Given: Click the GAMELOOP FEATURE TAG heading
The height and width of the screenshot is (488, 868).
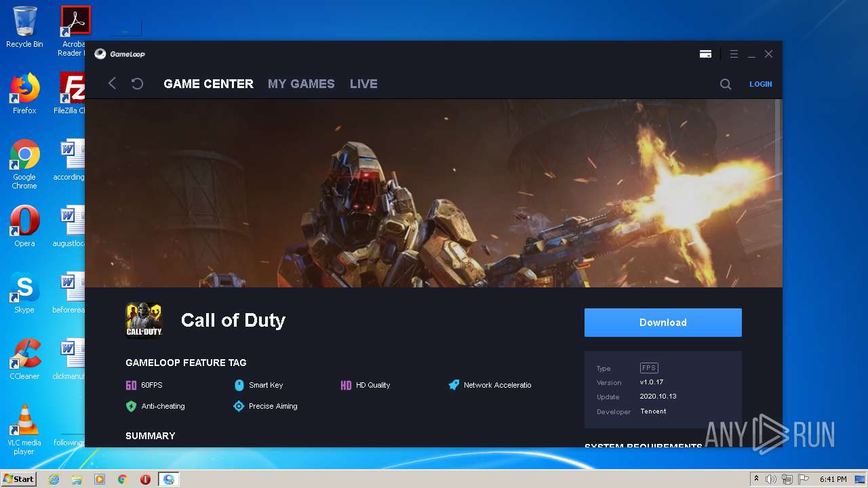Looking at the screenshot, I should pyautogui.click(x=186, y=363).
